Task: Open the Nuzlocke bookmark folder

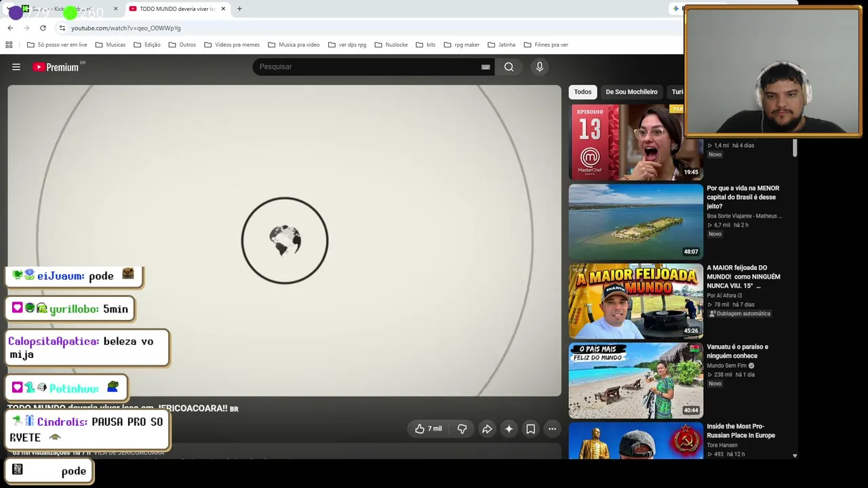Action: 391,45
